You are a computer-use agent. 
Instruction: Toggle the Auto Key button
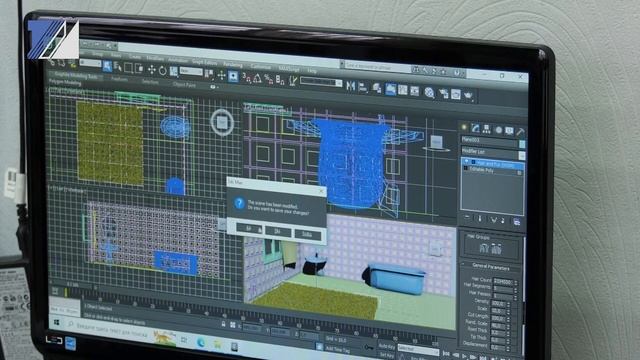(386, 346)
